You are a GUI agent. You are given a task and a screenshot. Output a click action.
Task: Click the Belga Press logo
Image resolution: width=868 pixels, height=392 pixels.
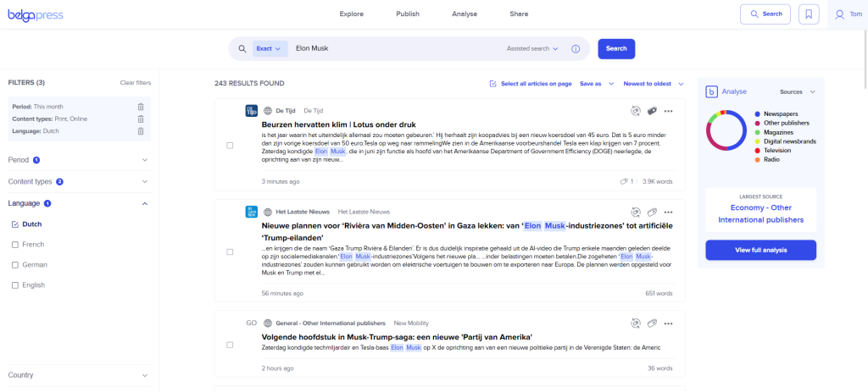point(36,15)
